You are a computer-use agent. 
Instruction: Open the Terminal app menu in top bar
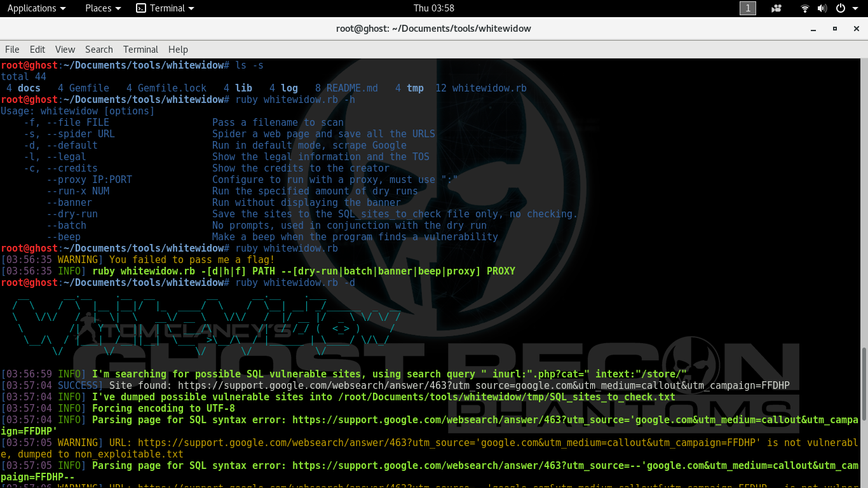[165, 8]
